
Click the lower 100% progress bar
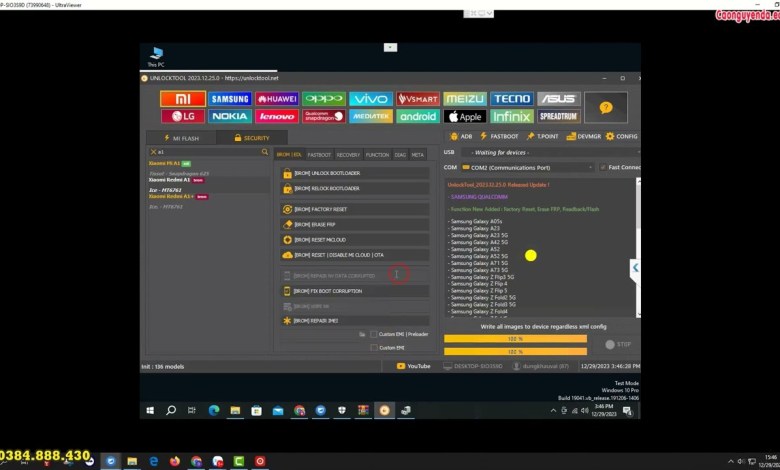point(515,352)
